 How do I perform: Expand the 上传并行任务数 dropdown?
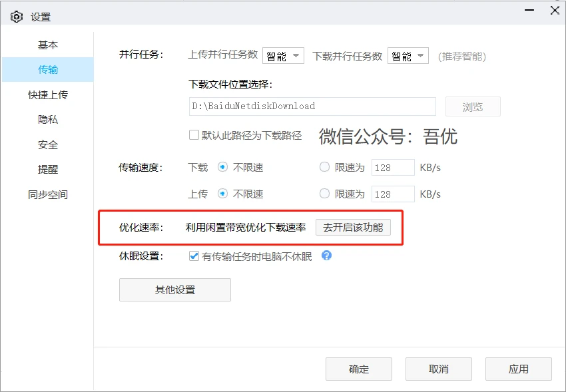click(283, 56)
